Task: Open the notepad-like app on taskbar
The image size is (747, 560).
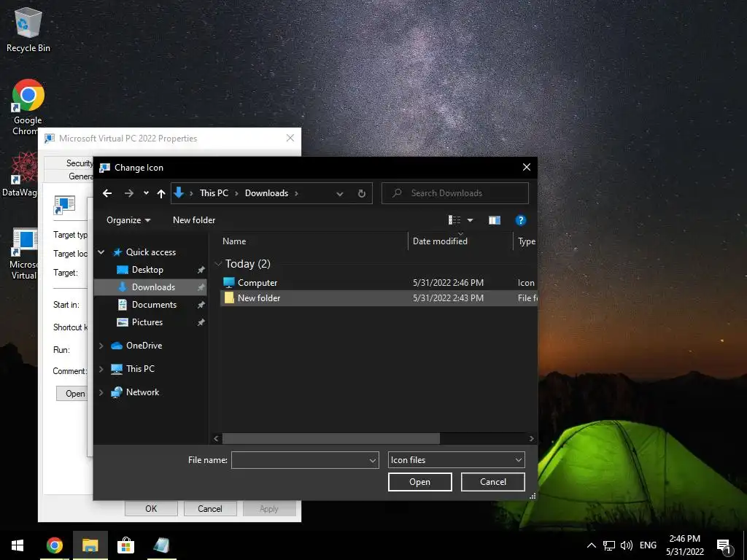Action: [x=161, y=545]
